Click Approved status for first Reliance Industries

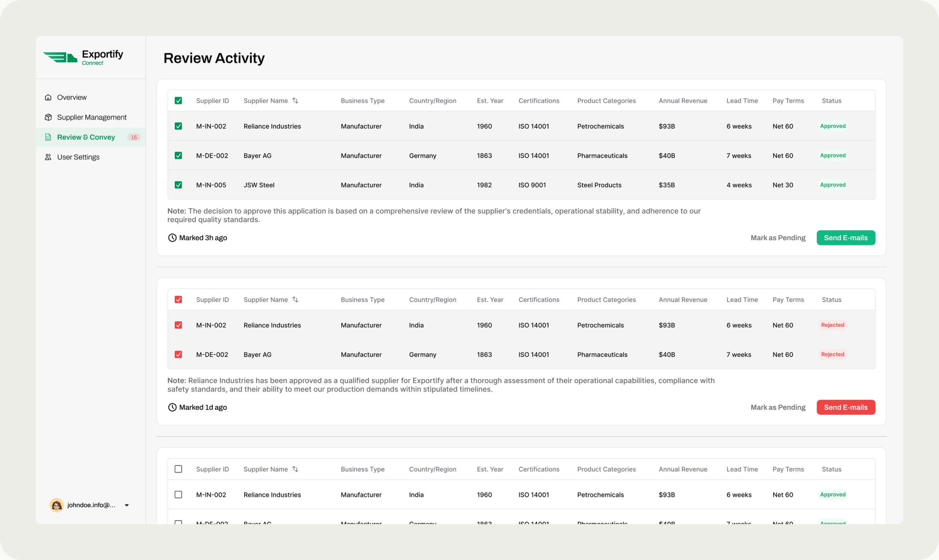[832, 126]
